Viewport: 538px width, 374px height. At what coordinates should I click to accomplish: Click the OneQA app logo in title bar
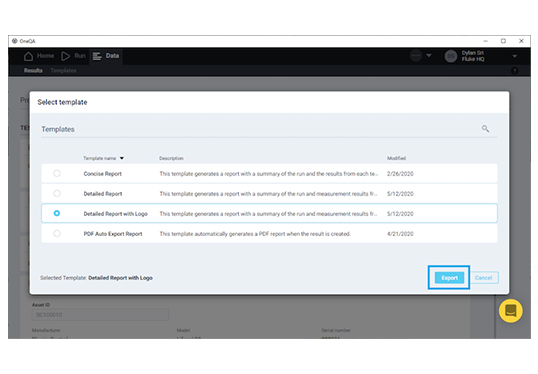coord(14,41)
